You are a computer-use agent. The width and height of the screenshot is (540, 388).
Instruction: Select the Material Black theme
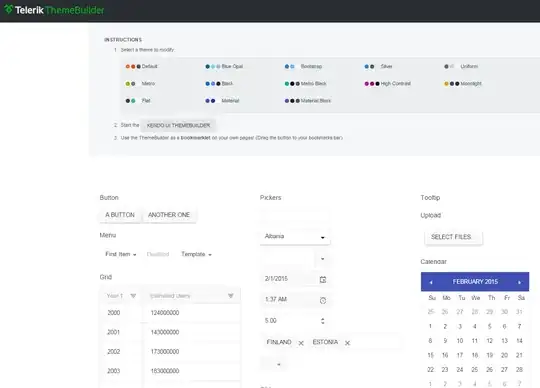click(308, 101)
